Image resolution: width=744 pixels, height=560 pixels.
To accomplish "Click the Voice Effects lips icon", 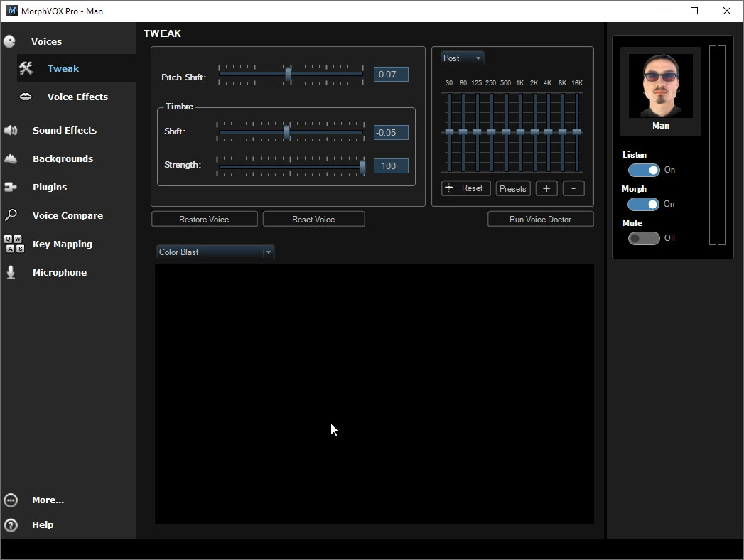I will pyautogui.click(x=26, y=97).
